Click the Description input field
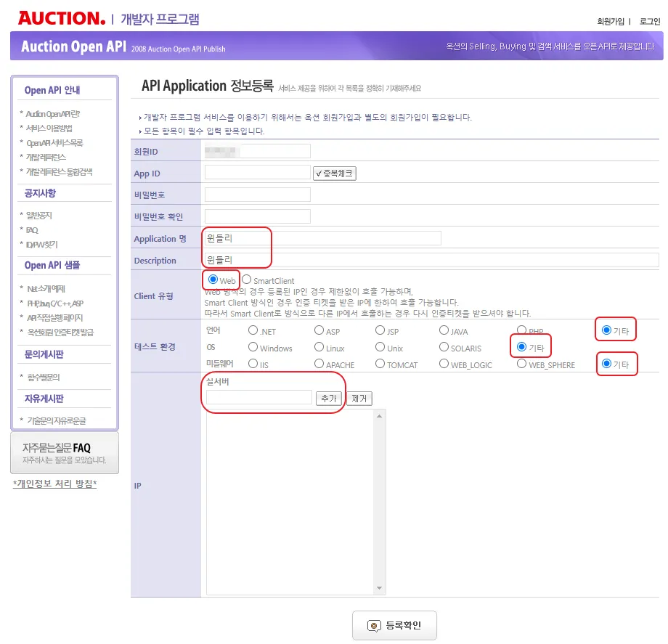668x644 pixels. 431,260
